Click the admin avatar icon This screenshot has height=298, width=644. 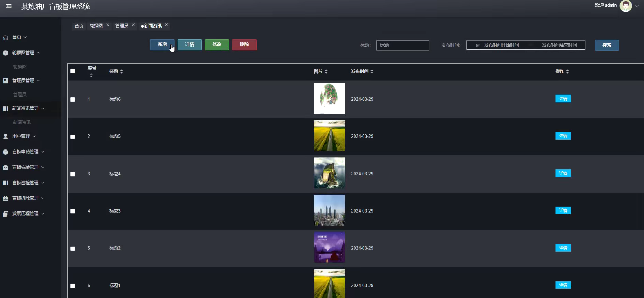[625, 6]
